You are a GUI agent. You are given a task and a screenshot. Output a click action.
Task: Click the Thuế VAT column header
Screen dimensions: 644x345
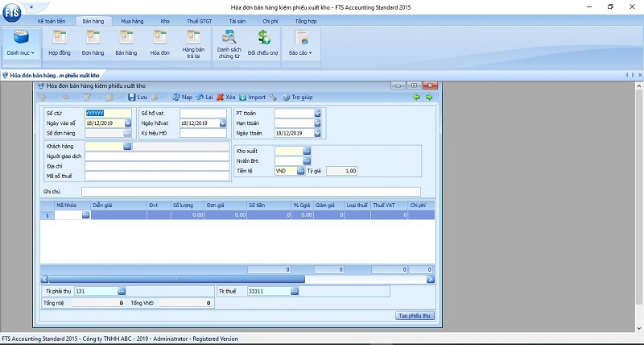click(x=390, y=206)
